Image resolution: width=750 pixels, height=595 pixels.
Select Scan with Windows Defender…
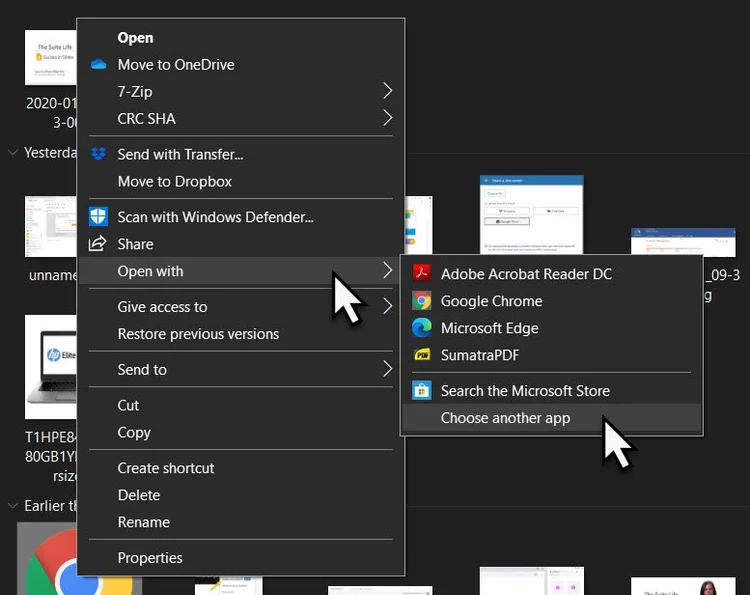(241, 217)
